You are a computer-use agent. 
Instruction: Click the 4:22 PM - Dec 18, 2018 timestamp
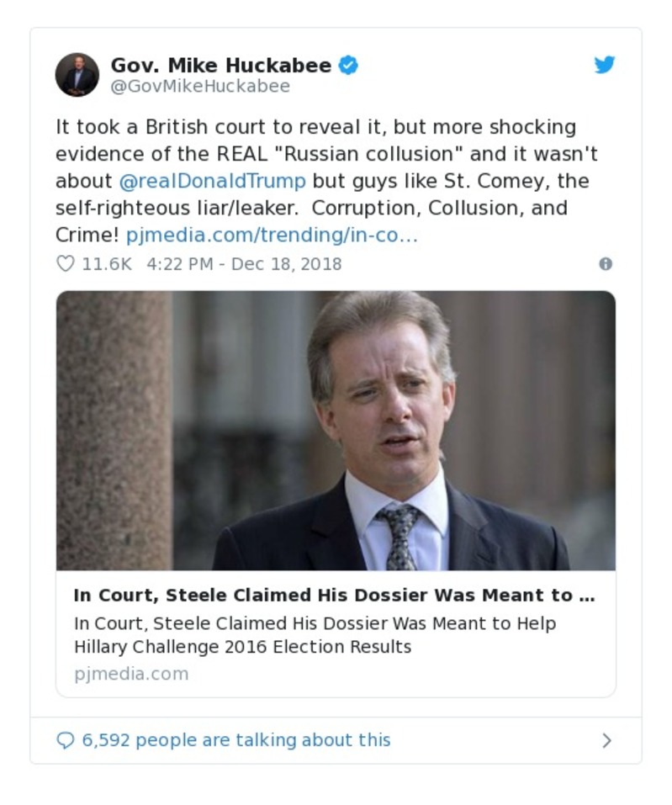tap(244, 264)
